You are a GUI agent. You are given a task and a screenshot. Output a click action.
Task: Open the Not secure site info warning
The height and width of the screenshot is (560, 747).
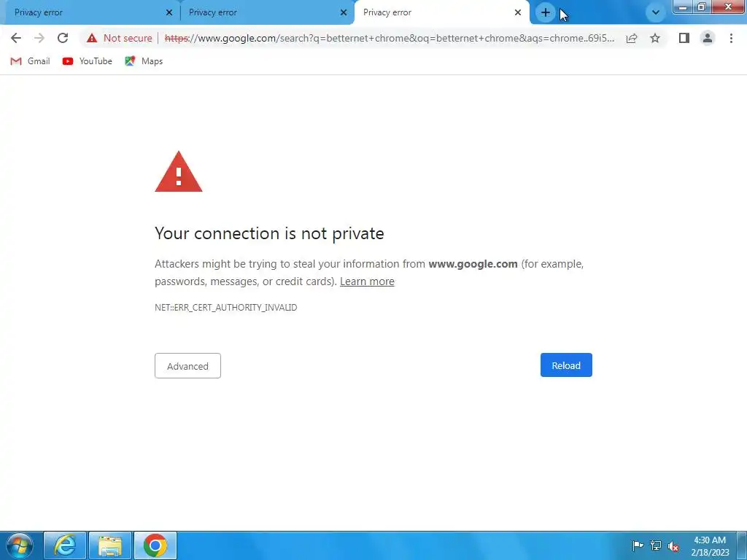click(120, 38)
